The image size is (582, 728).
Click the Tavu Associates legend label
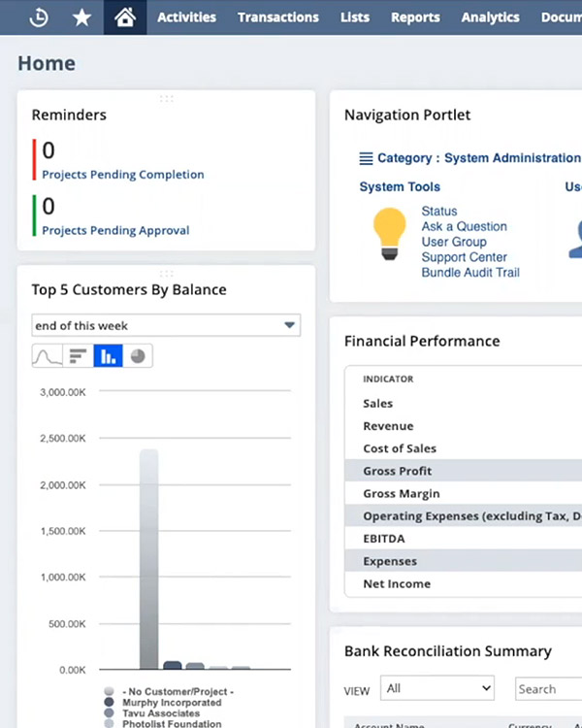pos(161,713)
